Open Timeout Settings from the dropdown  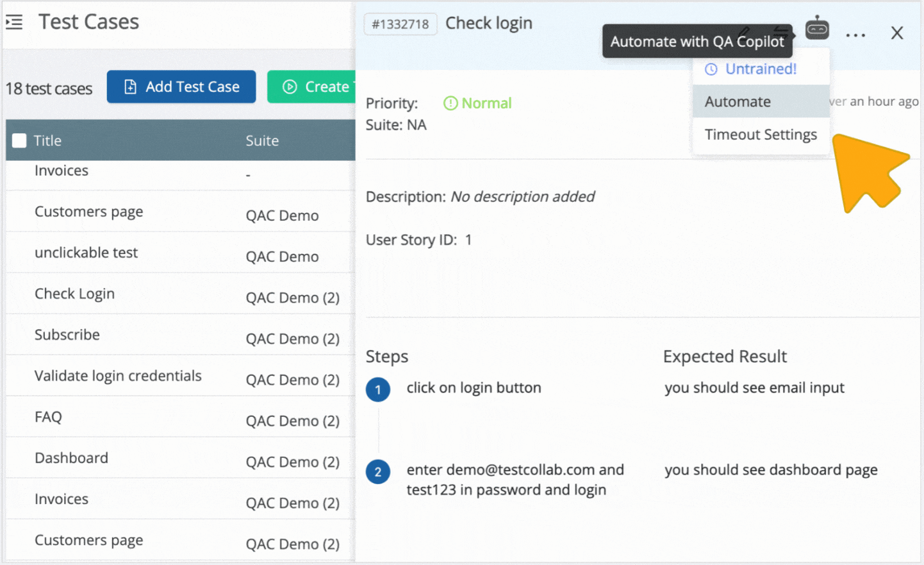[x=761, y=135]
